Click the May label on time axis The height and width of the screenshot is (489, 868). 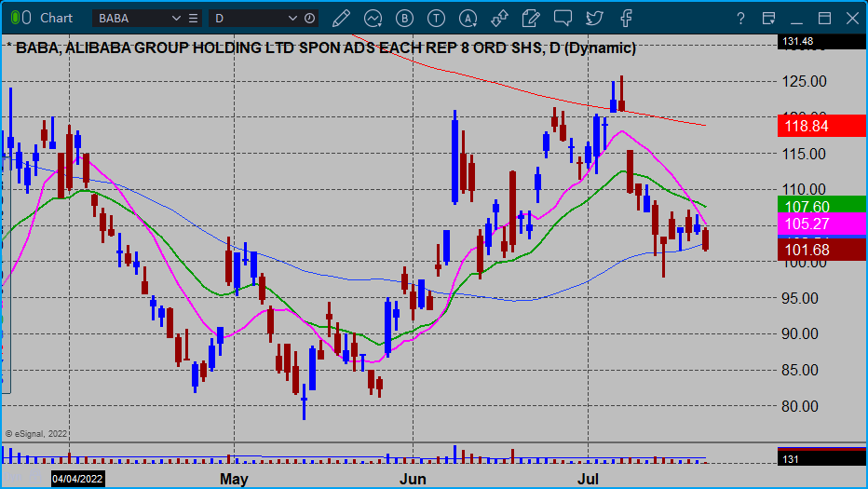[234, 479]
